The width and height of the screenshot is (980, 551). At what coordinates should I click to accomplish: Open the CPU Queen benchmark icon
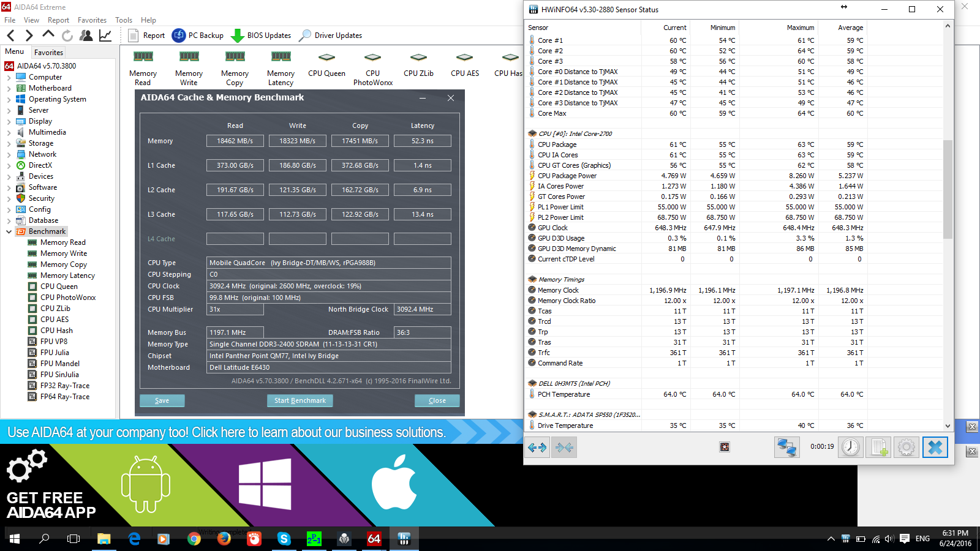[326, 64]
